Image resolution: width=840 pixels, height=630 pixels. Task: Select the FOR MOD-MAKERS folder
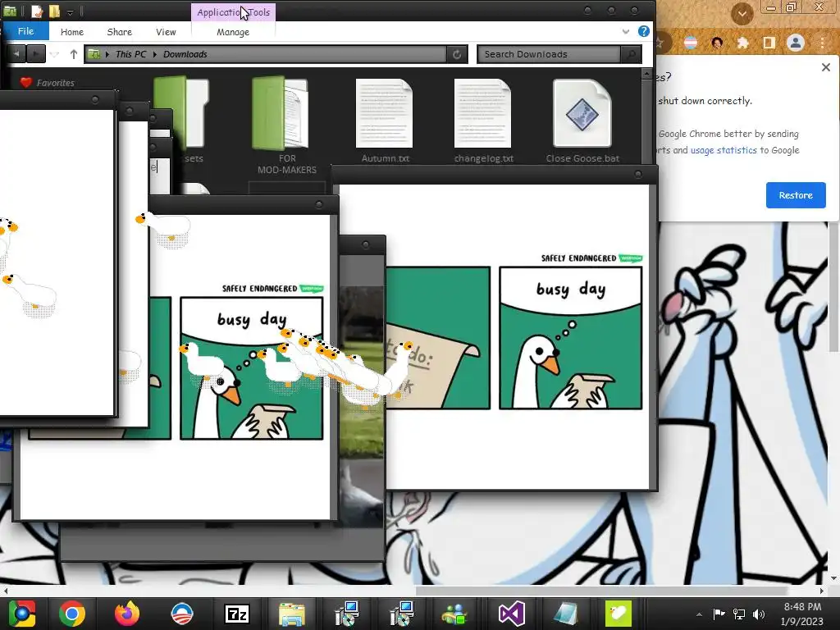286,126
